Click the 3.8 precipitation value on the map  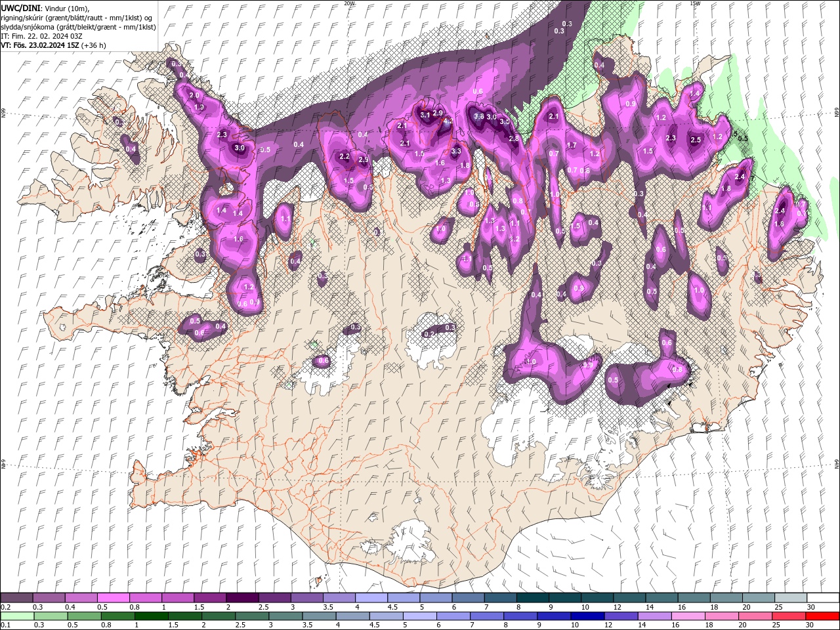(x=479, y=116)
